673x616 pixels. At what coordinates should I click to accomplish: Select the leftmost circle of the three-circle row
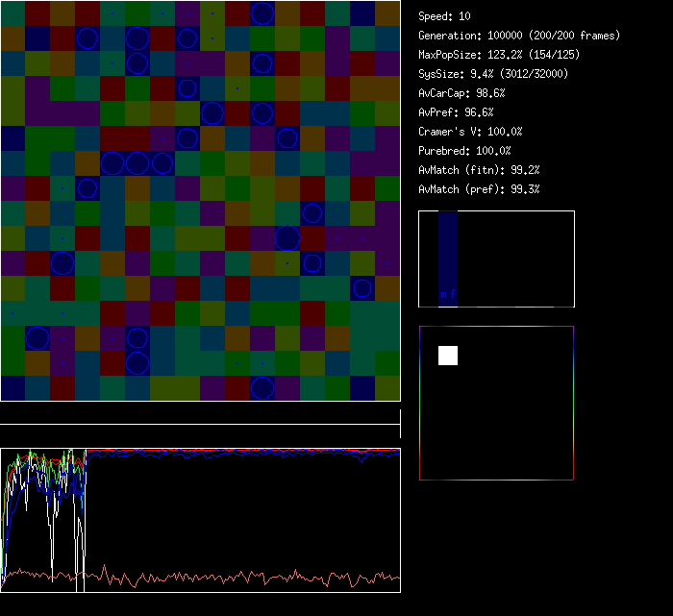[x=112, y=162]
